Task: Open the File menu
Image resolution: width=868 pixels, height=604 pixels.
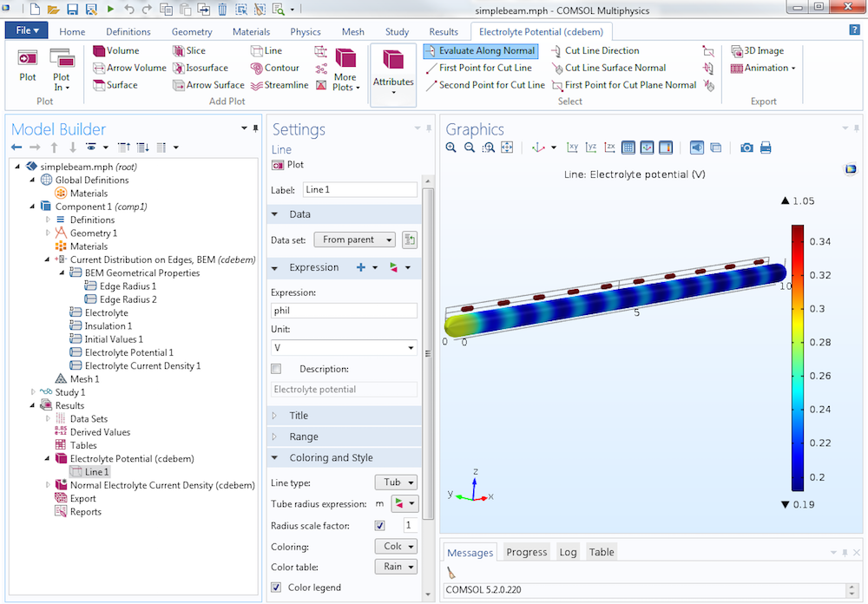Action: tap(26, 29)
